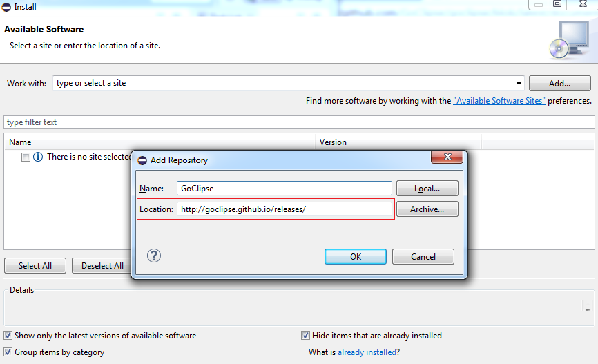This screenshot has width=598, height=364.
Task: Click the Eclipse icon in the Add Repository title bar
Action: click(x=142, y=160)
